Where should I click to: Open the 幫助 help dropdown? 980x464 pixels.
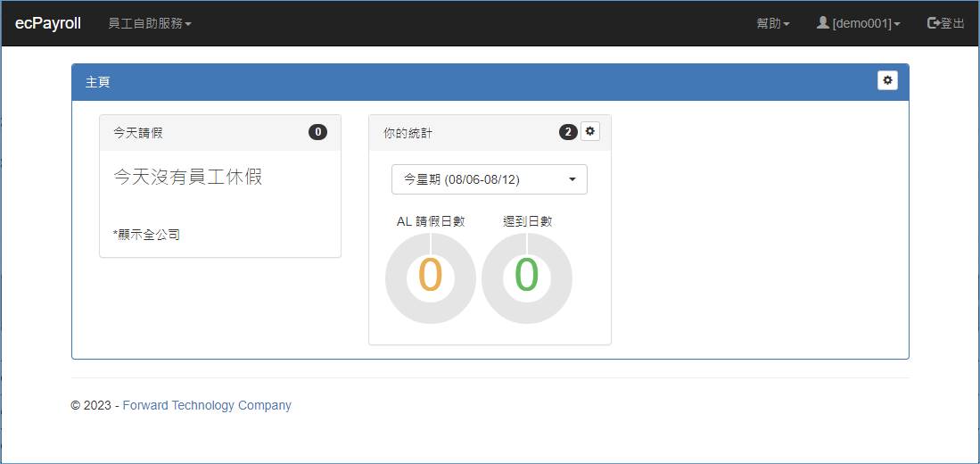(x=772, y=23)
